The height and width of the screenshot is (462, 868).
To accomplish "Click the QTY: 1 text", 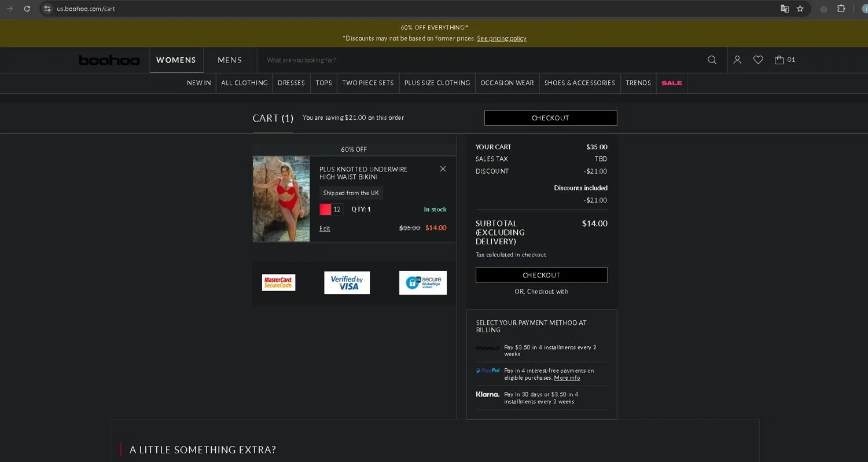I will pos(361,210).
